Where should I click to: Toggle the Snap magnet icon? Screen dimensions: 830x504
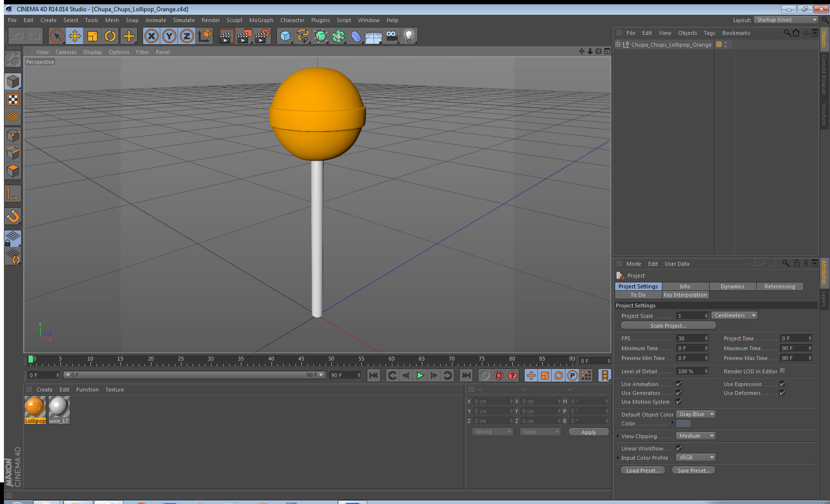pos(13,216)
